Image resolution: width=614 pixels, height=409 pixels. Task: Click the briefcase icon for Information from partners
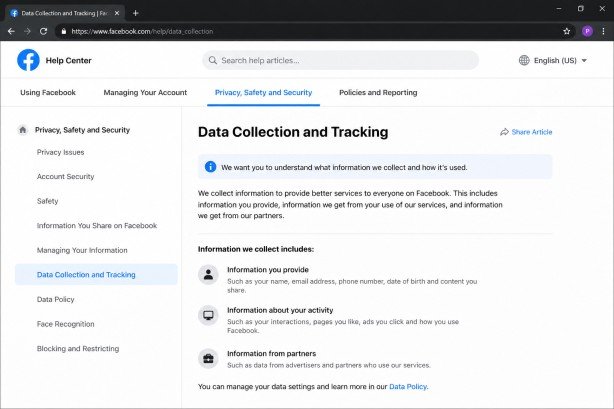coord(208,358)
